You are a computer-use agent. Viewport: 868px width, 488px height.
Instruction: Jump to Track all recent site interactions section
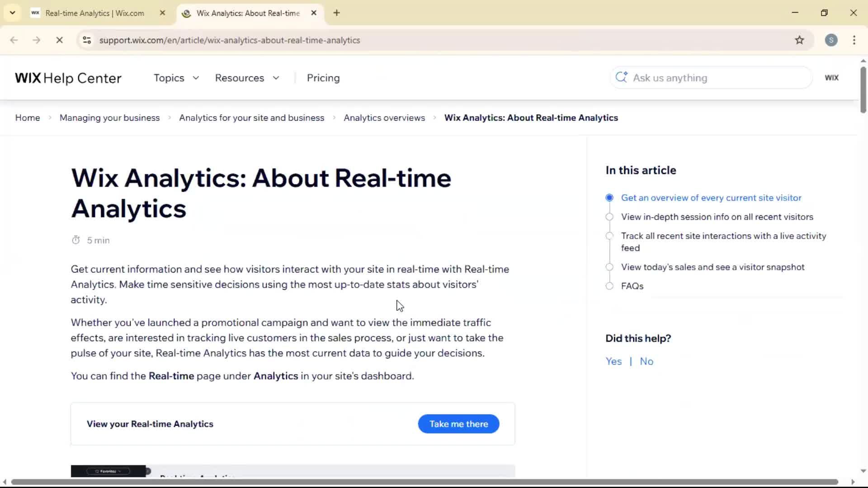(x=723, y=242)
